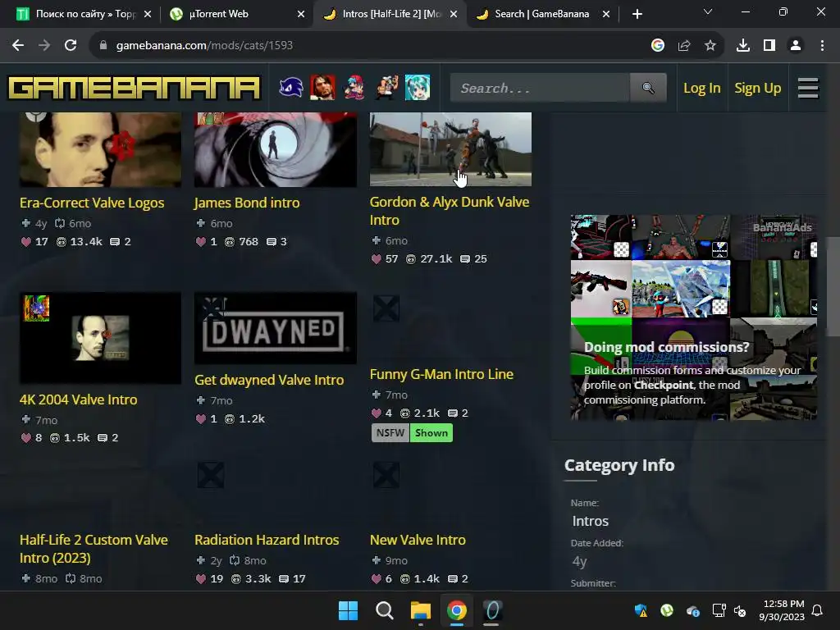Open a new browser tab
The image size is (840, 630).
pyautogui.click(x=637, y=14)
